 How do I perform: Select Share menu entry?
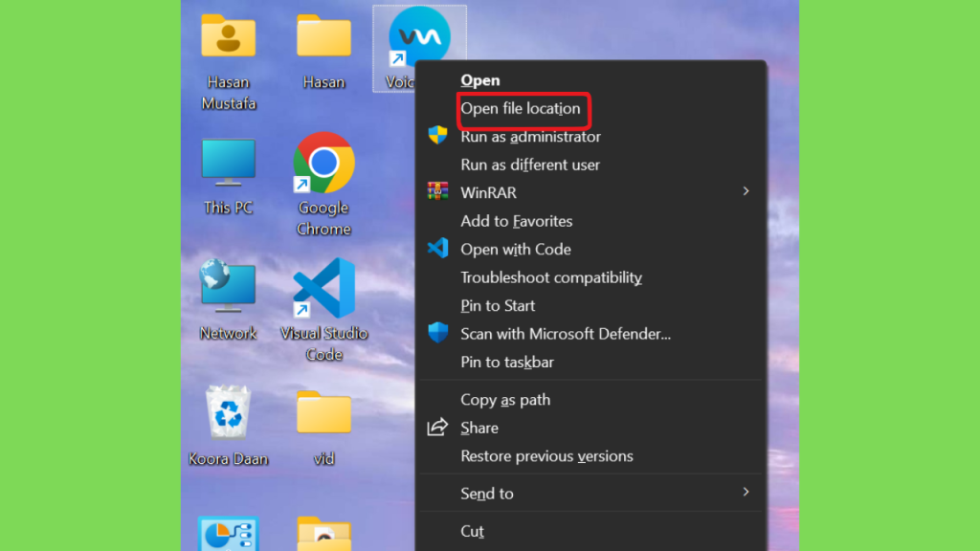[479, 428]
